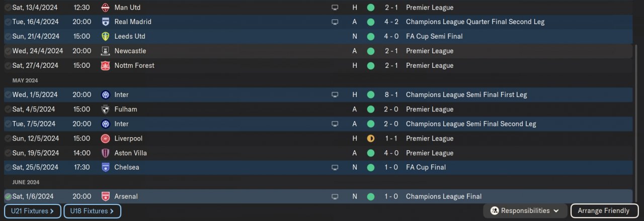Image resolution: width=644 pixels, height=221 pixels.
Task: Open the Arsenal club crest
Action: [105, 197]
